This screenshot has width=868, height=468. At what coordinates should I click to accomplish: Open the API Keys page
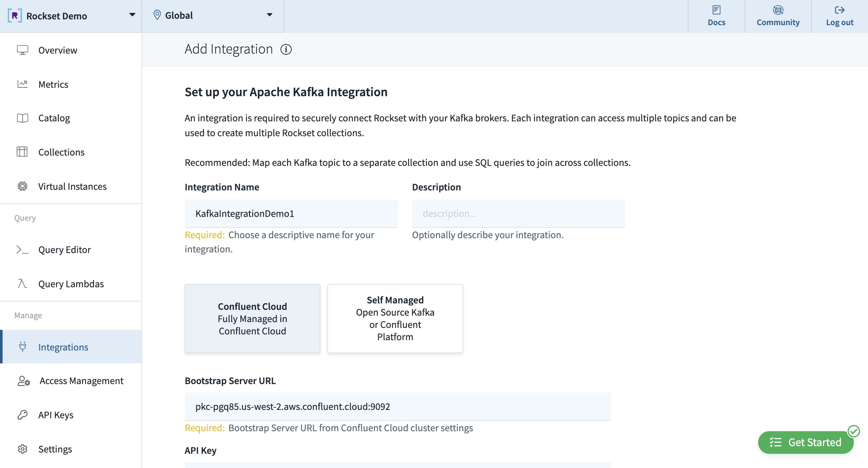coord(56,415)
